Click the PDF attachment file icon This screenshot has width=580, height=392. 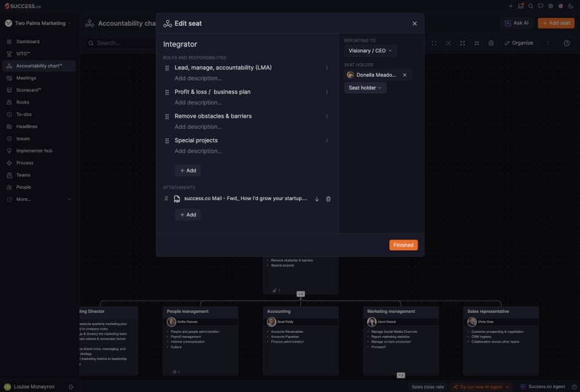point(177,199)
